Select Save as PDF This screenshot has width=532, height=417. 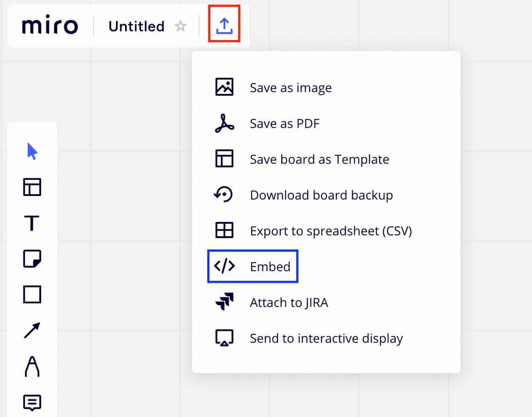point(284,123)
